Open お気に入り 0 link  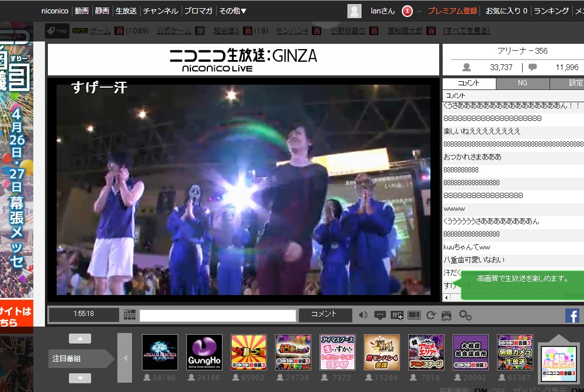[x=506, y=11]
